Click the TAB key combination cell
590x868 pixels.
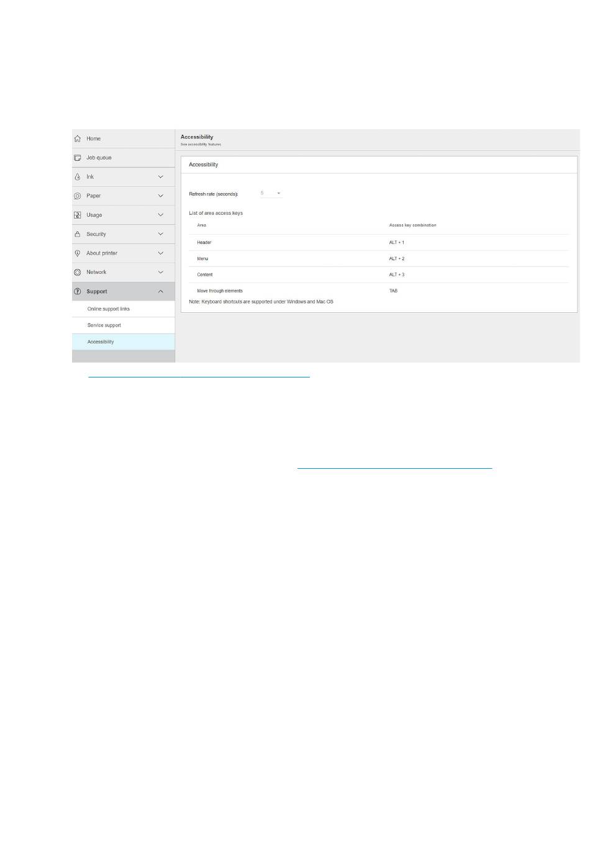pyautogui.click(x=393, y=291)
